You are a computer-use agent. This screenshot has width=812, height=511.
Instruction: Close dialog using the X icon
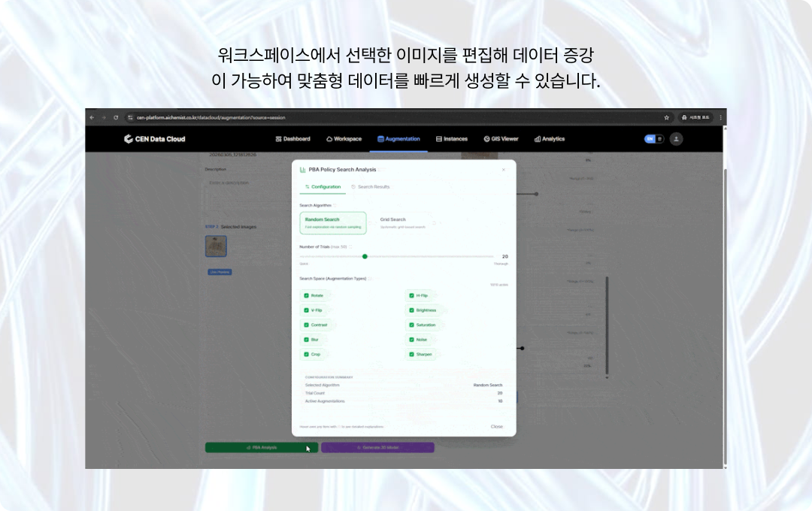pos(503,170)
